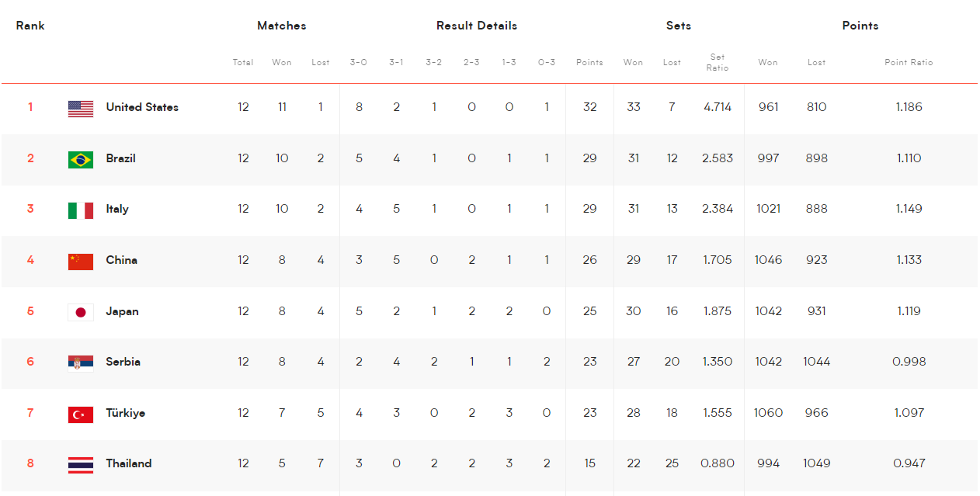Click the United States set ratio 4.714
The height and width of the screenshot is (496, 980).
click(x=718, y=107)
